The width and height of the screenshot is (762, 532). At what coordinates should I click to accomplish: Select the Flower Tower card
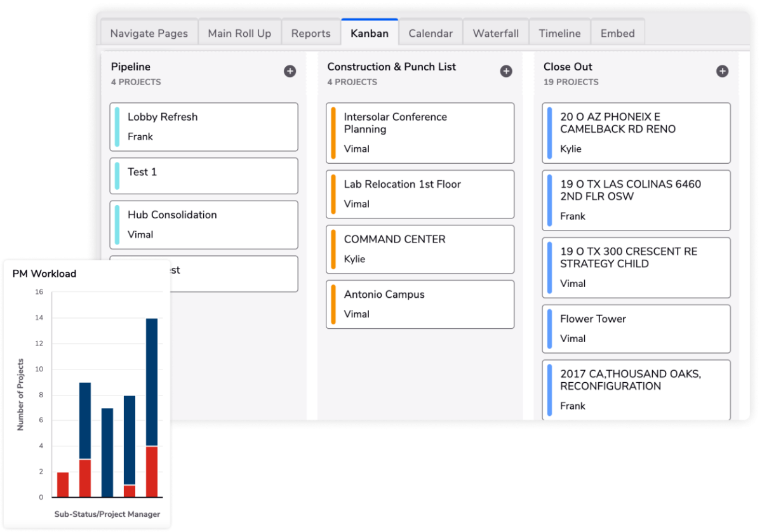[x=636, y=328]
